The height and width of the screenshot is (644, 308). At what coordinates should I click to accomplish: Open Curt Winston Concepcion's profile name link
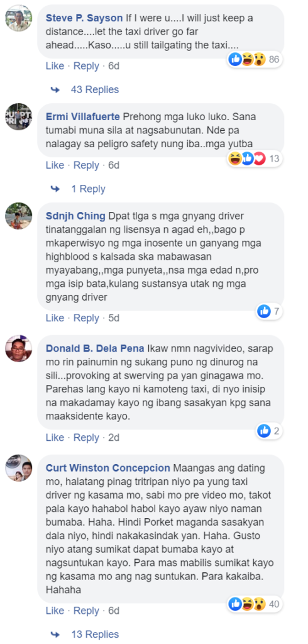107,468
